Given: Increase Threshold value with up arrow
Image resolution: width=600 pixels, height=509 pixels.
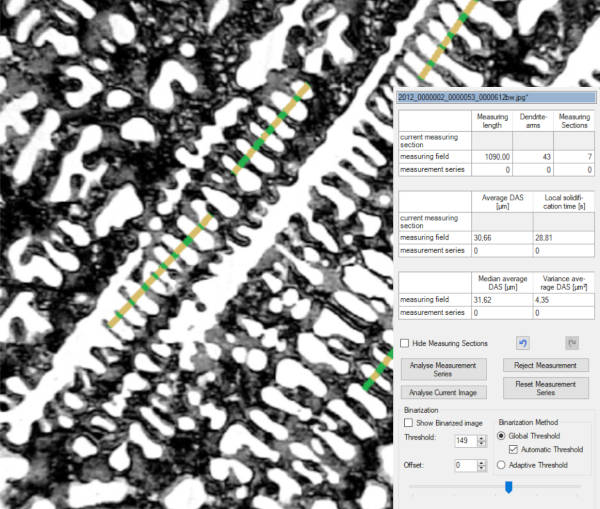Looking at the screenshot, I should point(482,438).
